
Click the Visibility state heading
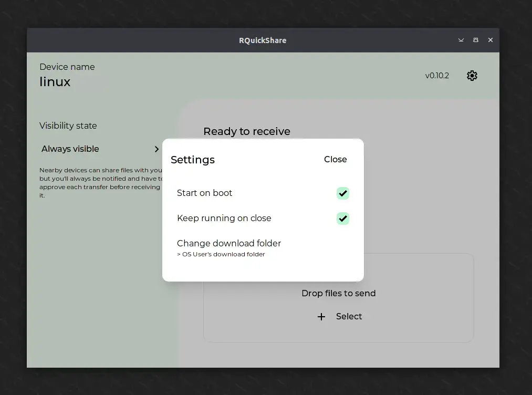pos(68,126)
